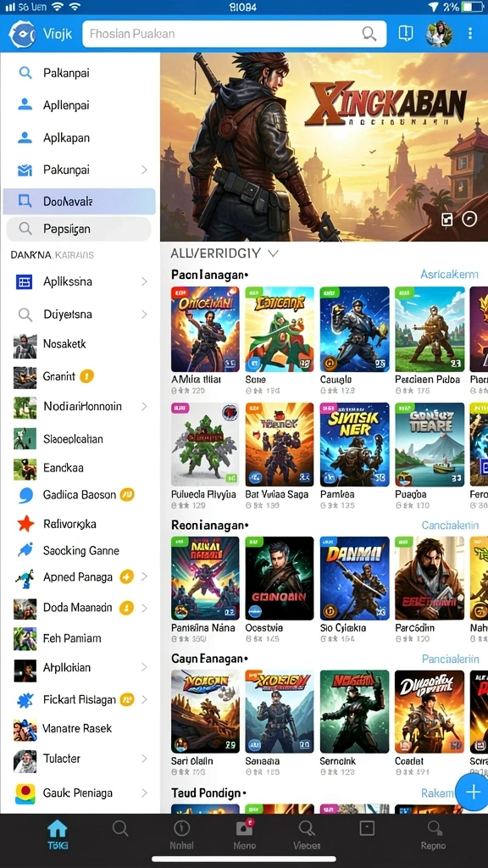
Task: Open the Ocestvia game thumbnail
Action: coord(280,578)
